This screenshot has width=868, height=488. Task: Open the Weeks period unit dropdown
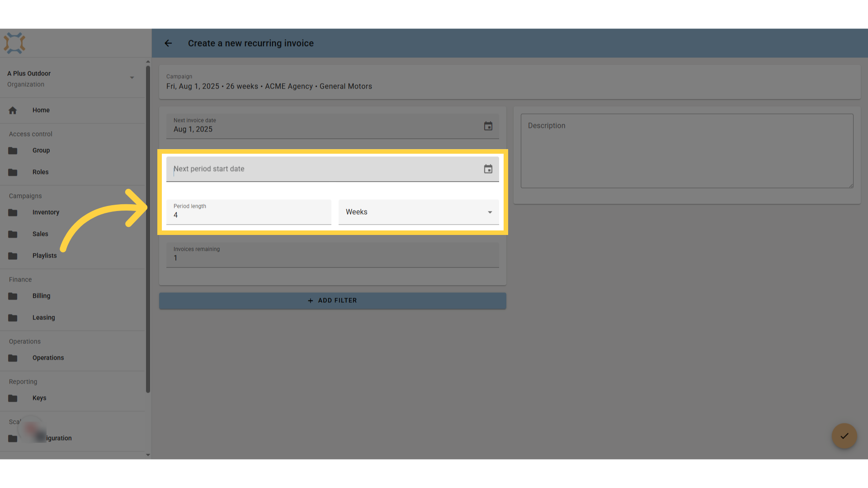pyautogui.click(x=419, y=212)
